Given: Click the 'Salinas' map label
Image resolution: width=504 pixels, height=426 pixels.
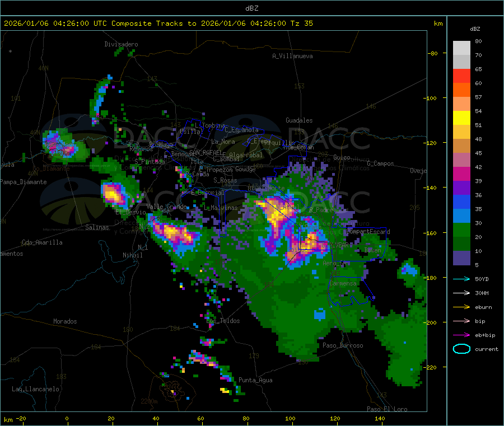Looking at the screenshot, I should click(97, 227).
